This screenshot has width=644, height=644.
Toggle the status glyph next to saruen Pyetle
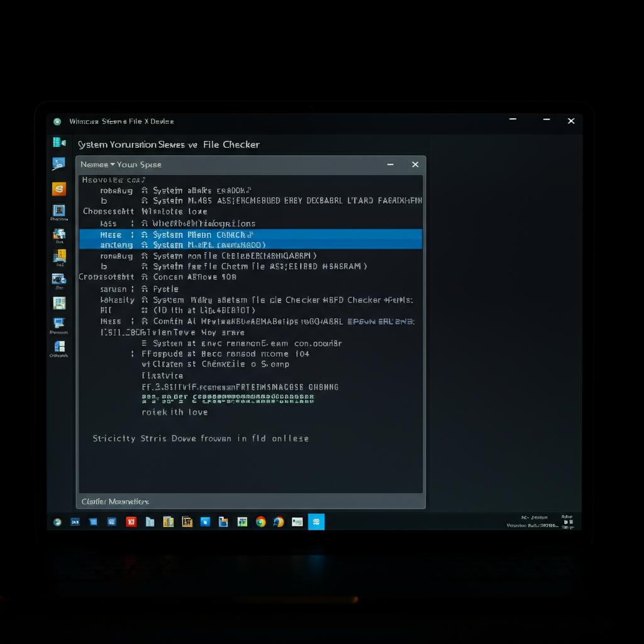tap(146, 289)
